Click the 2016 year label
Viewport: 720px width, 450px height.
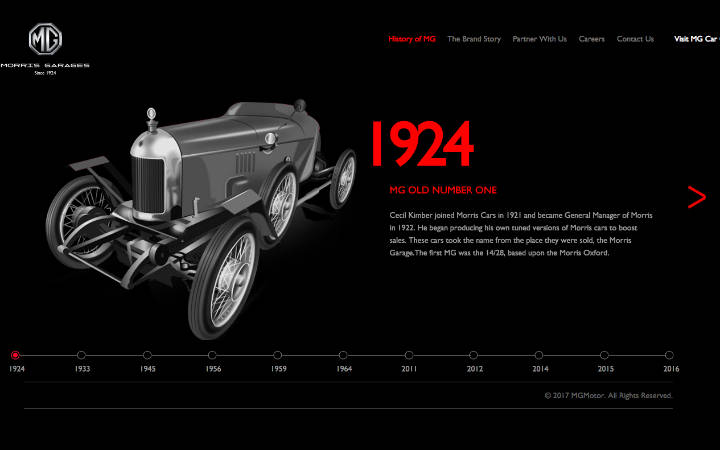click(x=671, y=369)
